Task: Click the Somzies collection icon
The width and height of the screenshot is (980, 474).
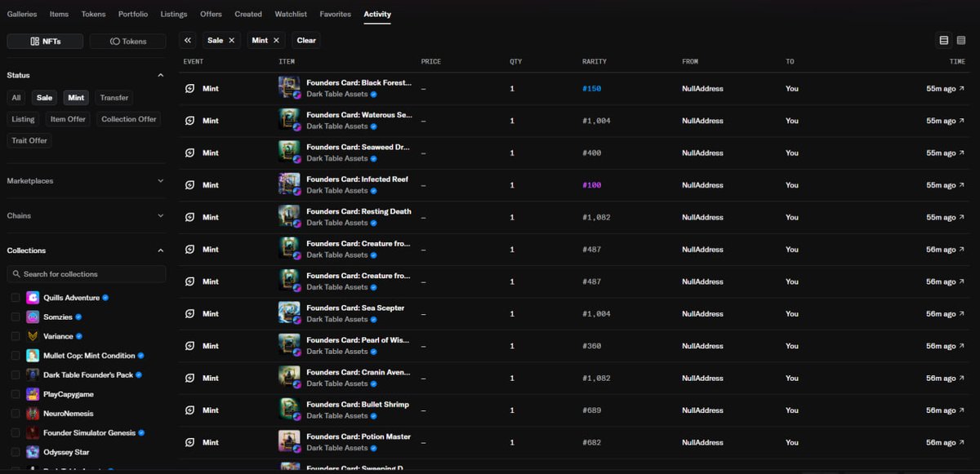Action: click(x=33, y=317)
